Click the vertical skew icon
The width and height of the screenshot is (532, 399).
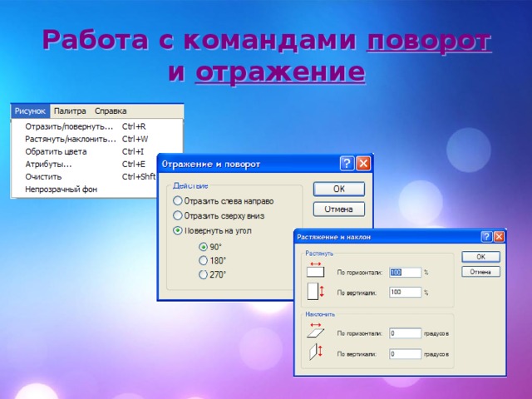tap(316, 352)
